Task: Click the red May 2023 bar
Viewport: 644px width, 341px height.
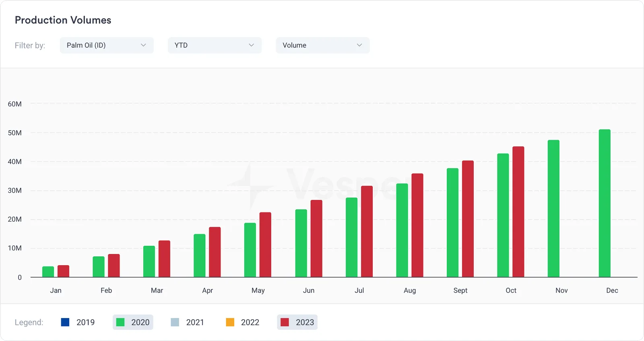Action: pos(266,245)
